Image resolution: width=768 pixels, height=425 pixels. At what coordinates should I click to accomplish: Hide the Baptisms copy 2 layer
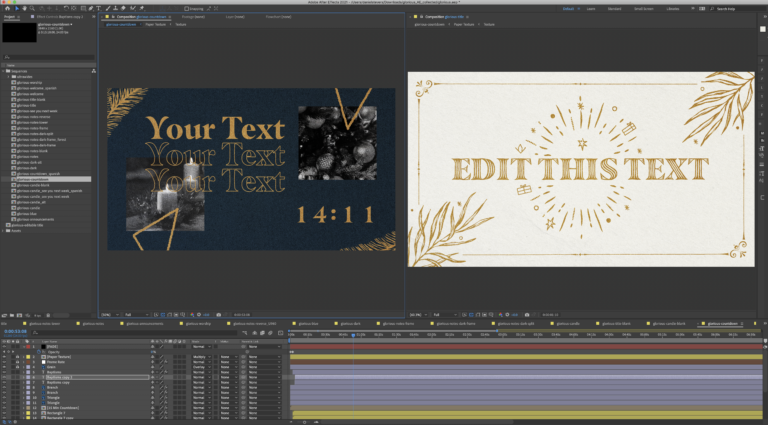[x=4, y=377]
